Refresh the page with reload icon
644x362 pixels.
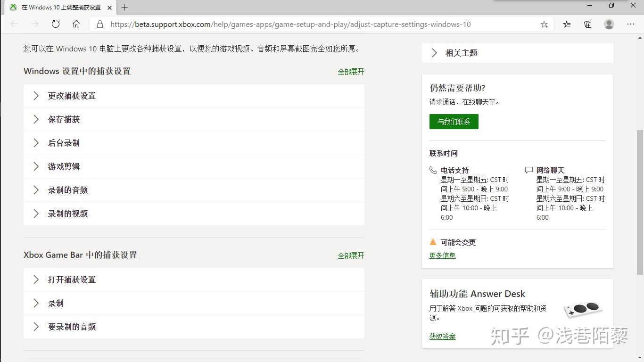(56, 24)
